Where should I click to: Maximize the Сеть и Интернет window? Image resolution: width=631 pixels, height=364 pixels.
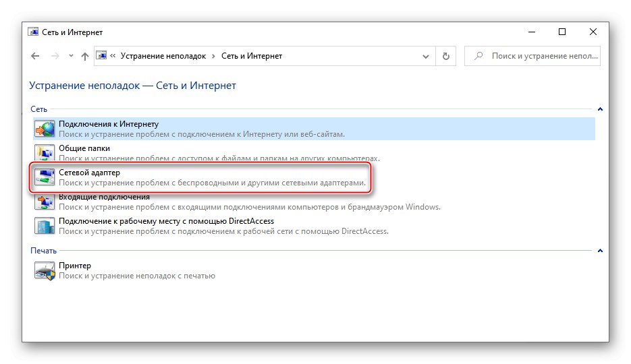point(562,32)
